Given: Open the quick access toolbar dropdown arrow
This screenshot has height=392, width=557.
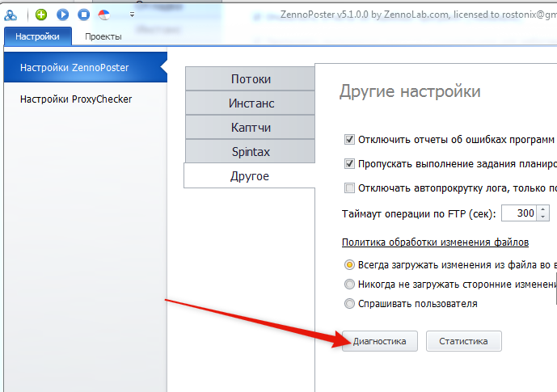Looking at the screenshot, I should click(132, 15).
